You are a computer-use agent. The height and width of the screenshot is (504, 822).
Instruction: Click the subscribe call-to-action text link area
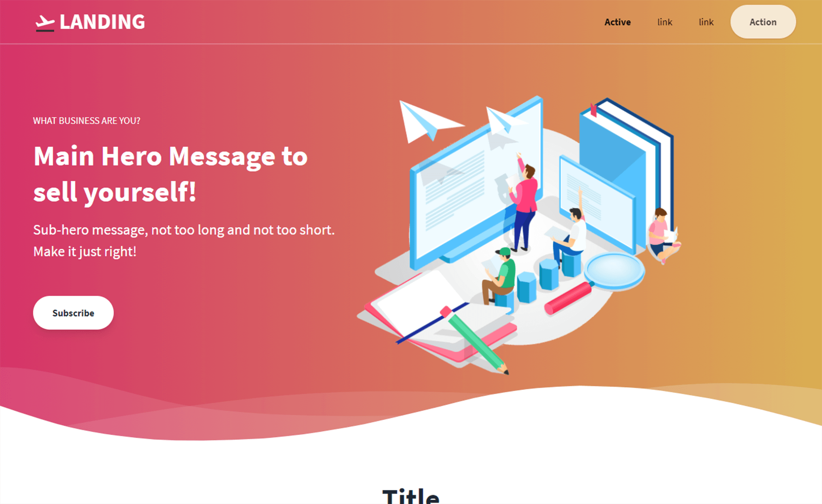click(73, 313)
